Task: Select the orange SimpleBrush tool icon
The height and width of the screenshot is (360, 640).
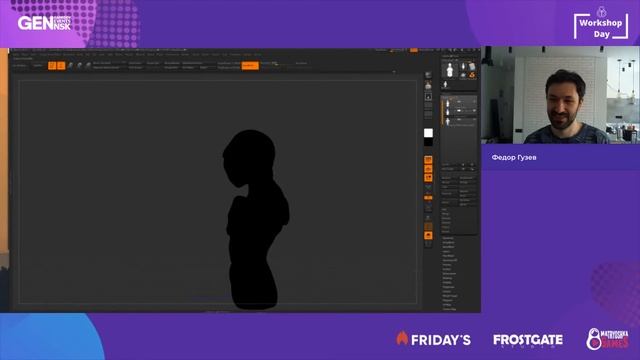Action: tap(472, 75)
